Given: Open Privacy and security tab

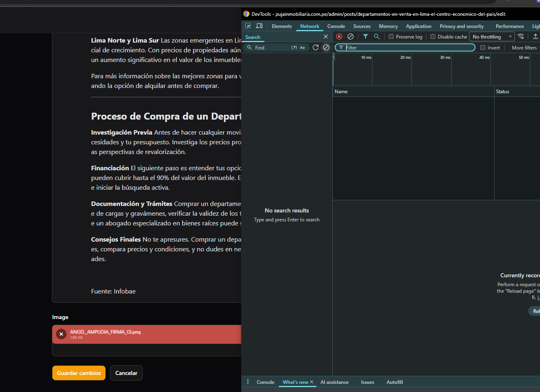Looking at the screenshot, I should click(462, 26).
